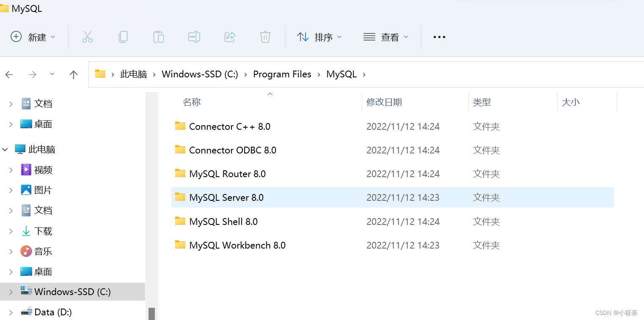644x320 pixels.
Task: Click folder icon of Connector ODBC 8.0
Action: click(180, 149)
